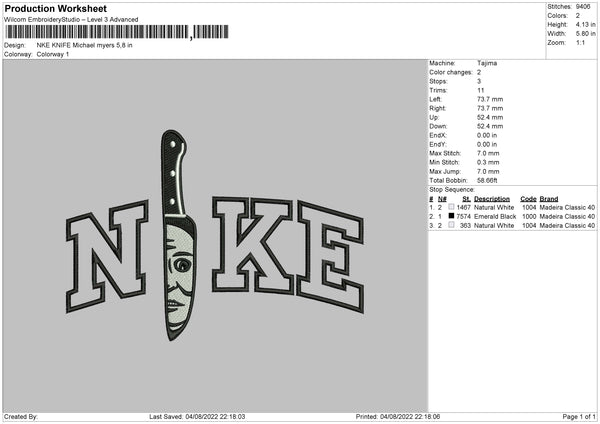600x424 pixels.
Task: Click the Page 1 of 1 footer text
Action: (x=579, y=416)
